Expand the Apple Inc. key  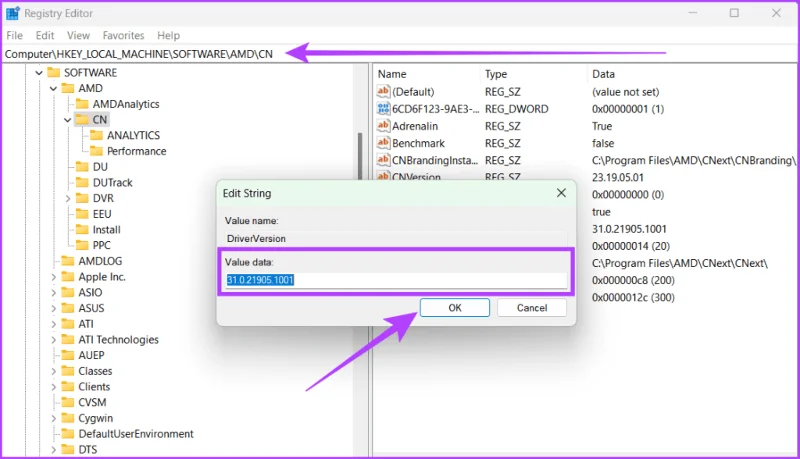coord(53,277)
